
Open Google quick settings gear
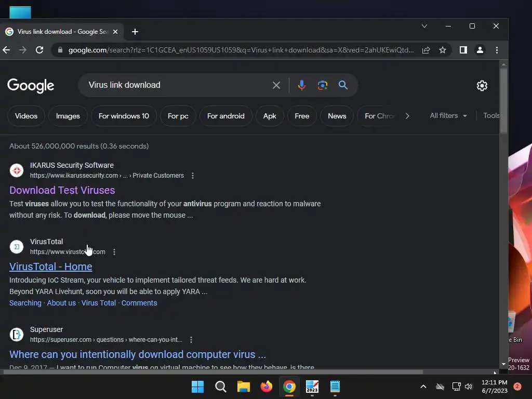(x=482, y=86)
